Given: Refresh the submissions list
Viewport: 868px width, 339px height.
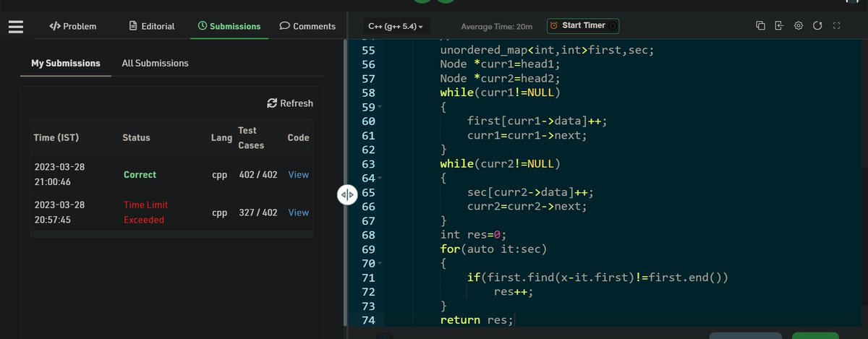Looking at the screenshot, I should pyautogui.click(x=290, y=103).
